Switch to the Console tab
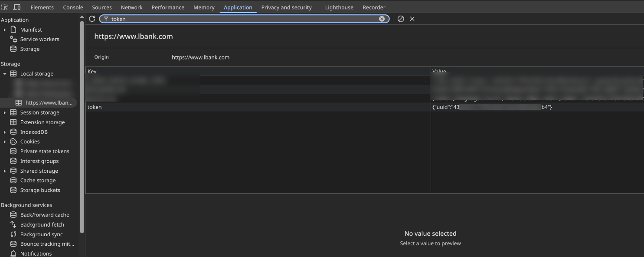Screen dimensions: 644x257 [x=73, y=7]
